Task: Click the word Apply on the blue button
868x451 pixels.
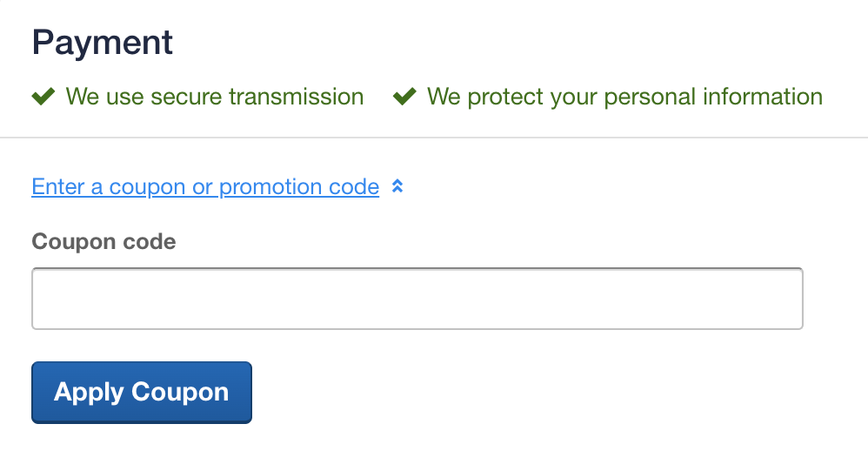Action: tap(89, 393)
